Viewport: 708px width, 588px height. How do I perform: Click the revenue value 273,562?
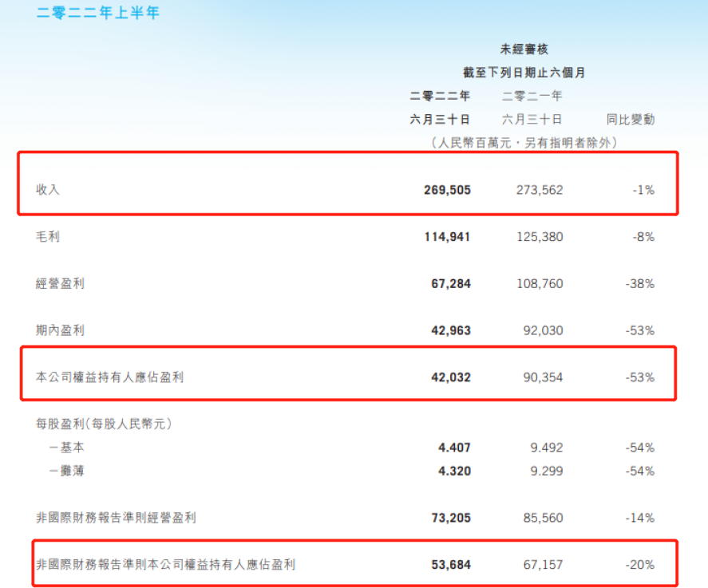(540, 190)
